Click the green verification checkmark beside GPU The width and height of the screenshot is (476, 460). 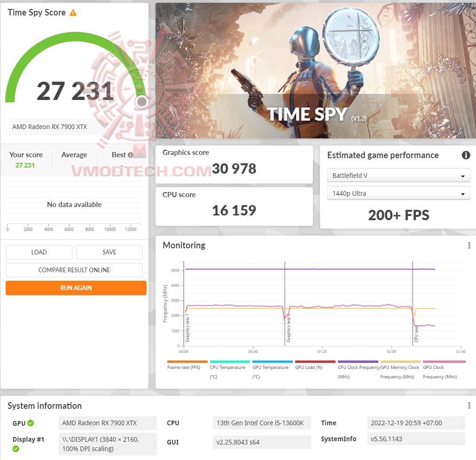31,423
